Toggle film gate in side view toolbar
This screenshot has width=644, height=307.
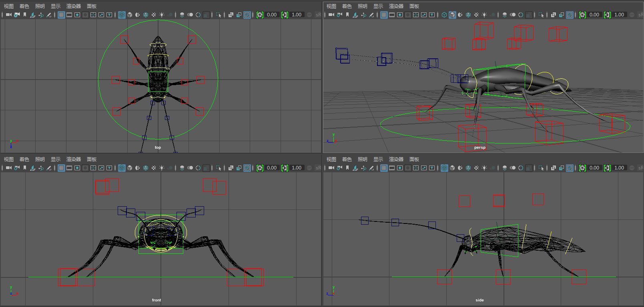tap(392, 168)
